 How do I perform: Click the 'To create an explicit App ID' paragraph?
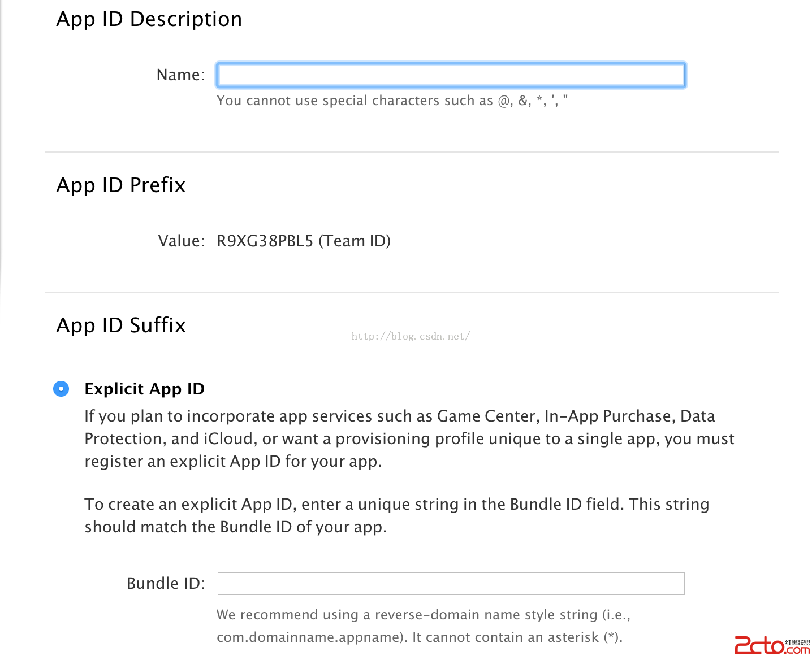point(396,505)
